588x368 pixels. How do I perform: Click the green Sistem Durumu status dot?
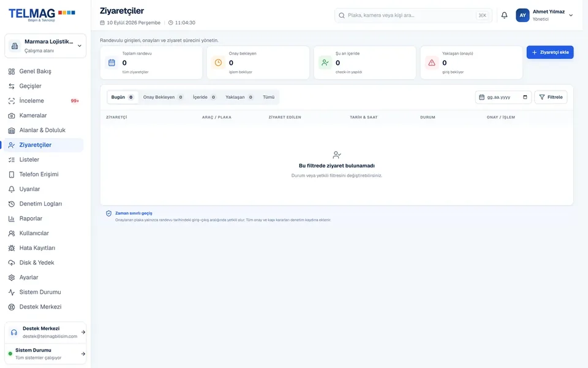point(10,354)
